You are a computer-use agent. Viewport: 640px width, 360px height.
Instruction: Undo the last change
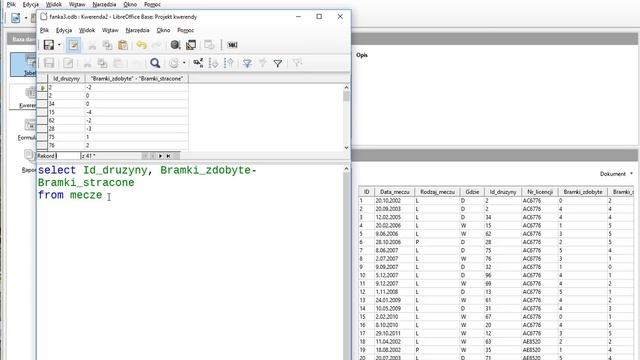(x=141, y=45)
